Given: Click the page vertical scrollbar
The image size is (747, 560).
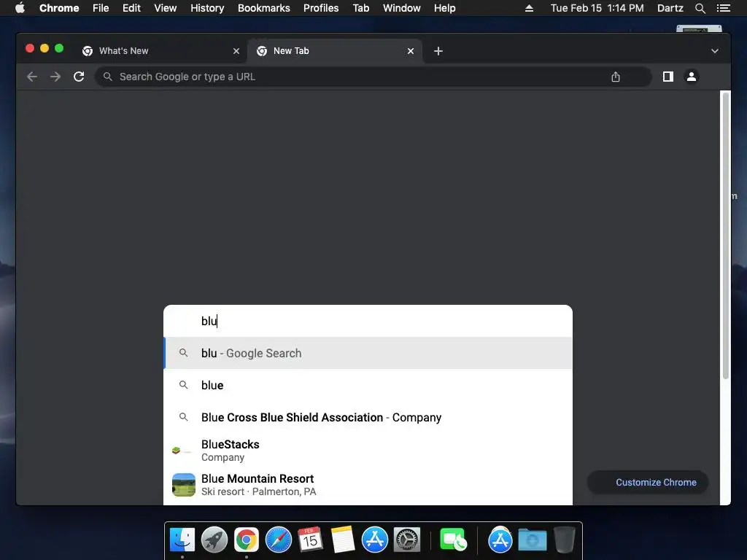Looking at the screenshot, I should tap(726, 236).
